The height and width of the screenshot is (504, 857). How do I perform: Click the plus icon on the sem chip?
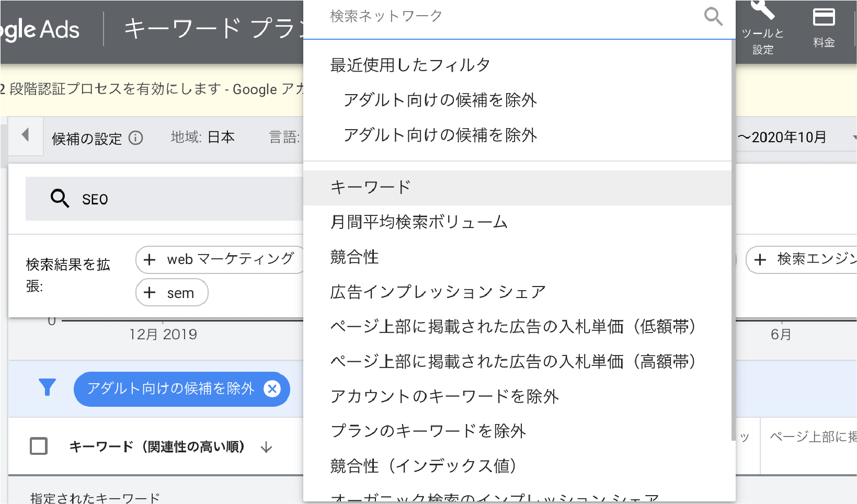coord(151,293)
